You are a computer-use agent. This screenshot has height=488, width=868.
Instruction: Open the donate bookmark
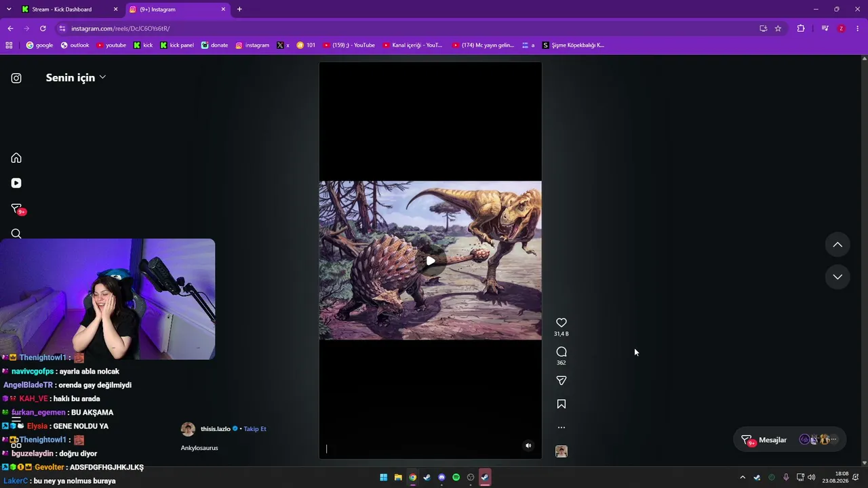(214, 45)
